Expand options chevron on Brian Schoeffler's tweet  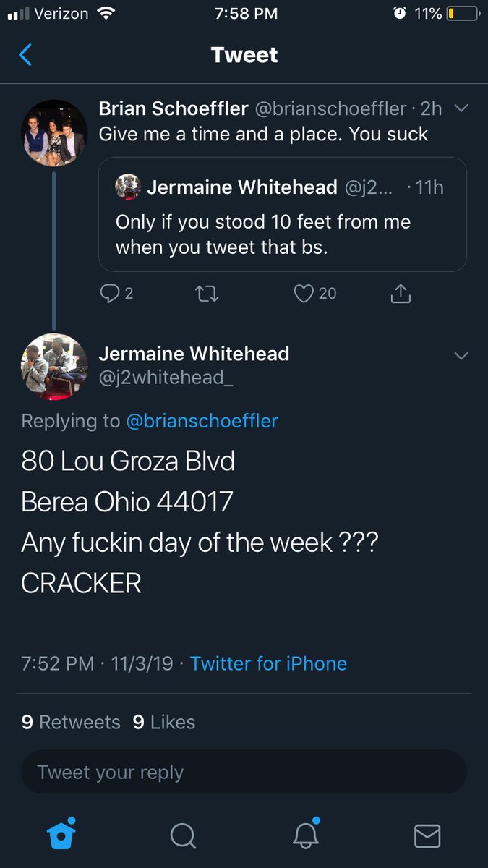tap(461, 109)
